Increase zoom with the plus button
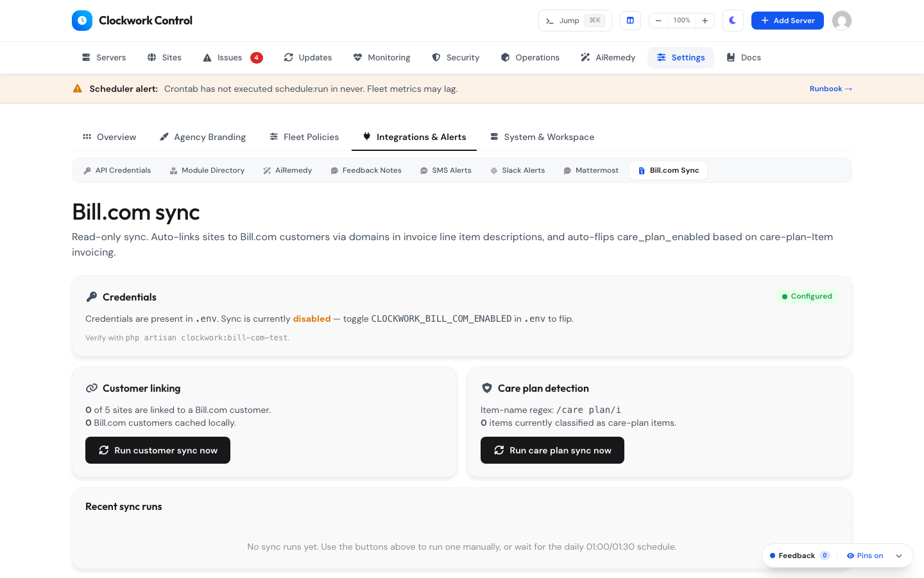 (x=705, y=21)
